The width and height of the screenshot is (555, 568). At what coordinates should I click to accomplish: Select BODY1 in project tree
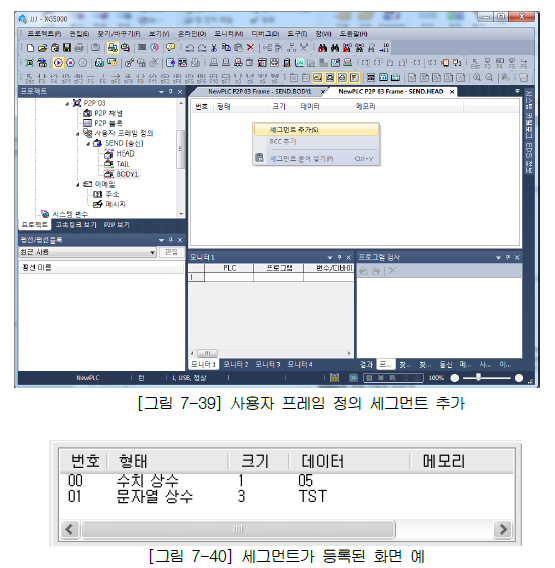click(127, 174)
